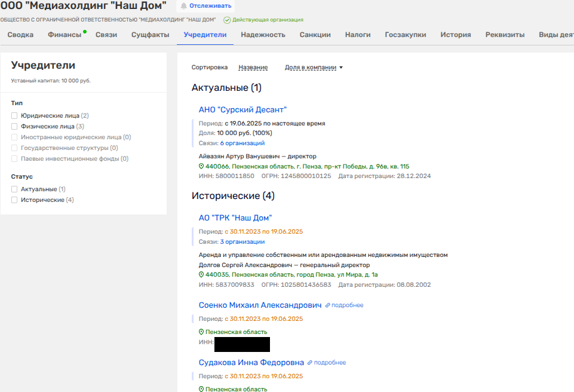Click the green checkmark status icon
The image size is (574, 392).
click(x=227, y=20)
